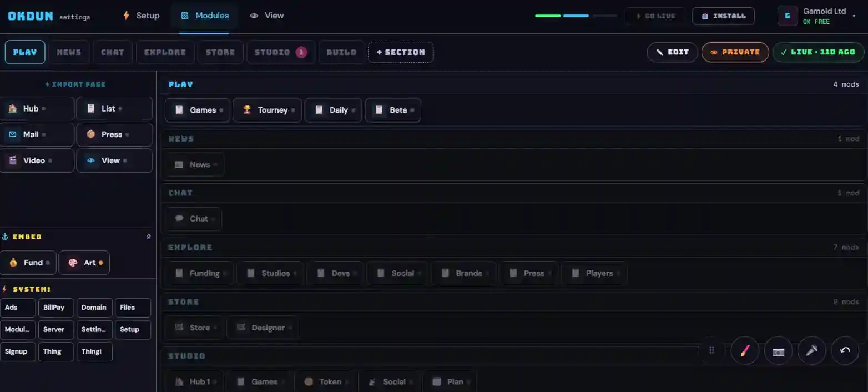868x392 pixels.
Task: Toggle status dot on Fund embed
Action: [x=48, y=263]
